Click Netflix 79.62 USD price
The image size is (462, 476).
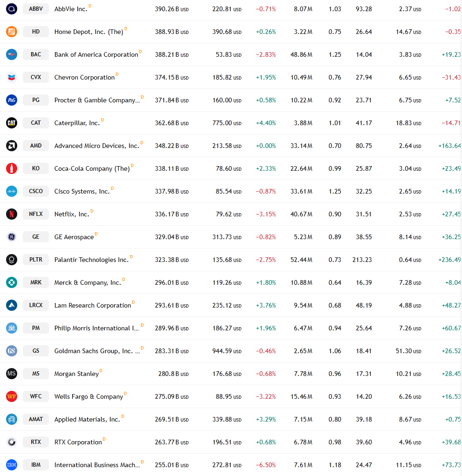pyautogui.click(x=228, y=214)
